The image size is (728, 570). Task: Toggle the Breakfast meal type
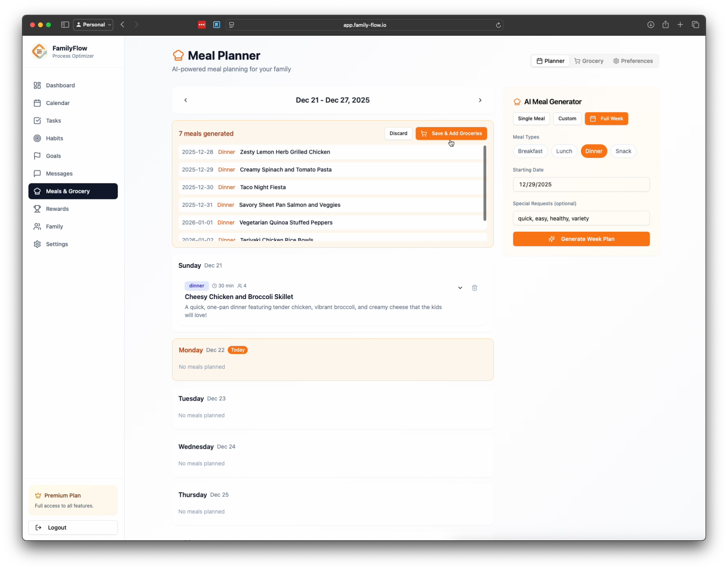point(530,151)
